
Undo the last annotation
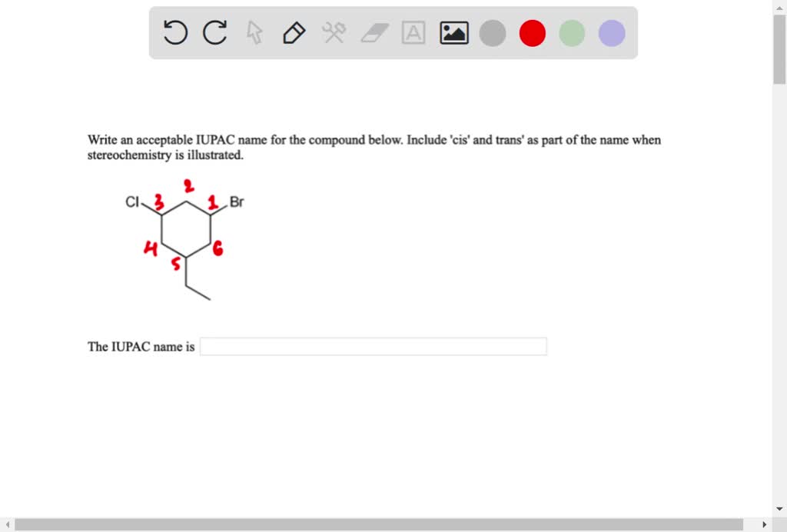(174, 33)
